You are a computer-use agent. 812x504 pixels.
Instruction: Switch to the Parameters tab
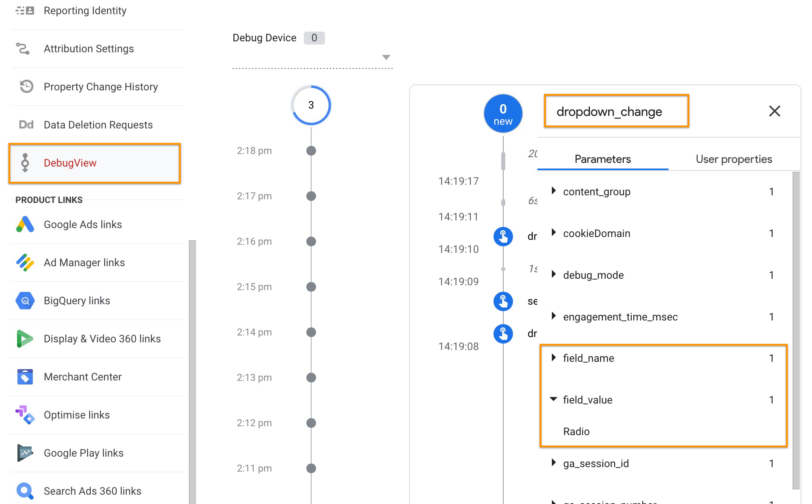click(602, 159)
